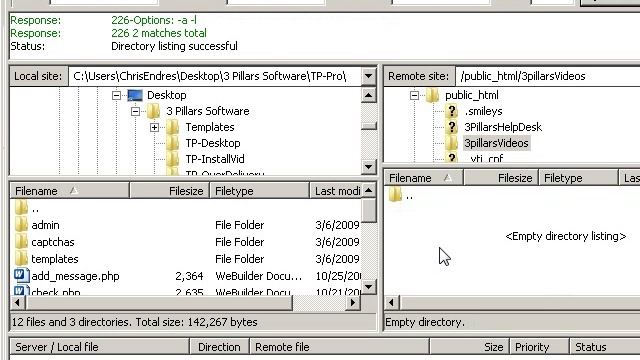
Task: Click local file list scroll down arrow
Action: point(368,287)
